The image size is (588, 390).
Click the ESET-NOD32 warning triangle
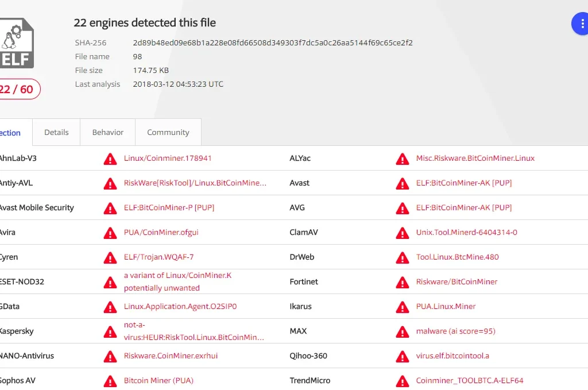(x=110, y=283)
